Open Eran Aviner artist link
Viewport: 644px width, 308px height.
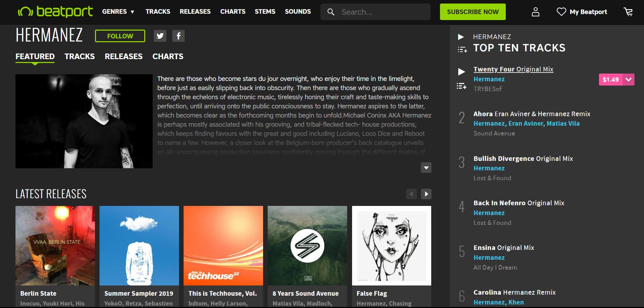[526, 124]
